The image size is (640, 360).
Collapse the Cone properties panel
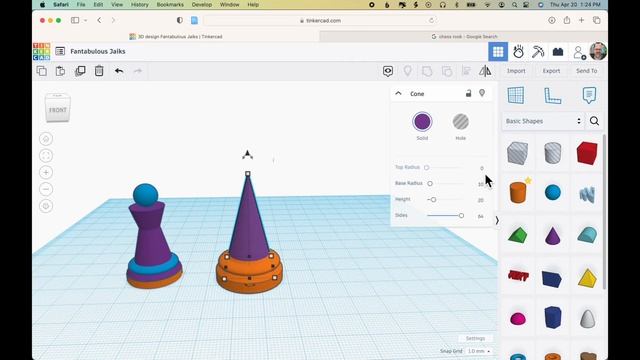[398, 93]
